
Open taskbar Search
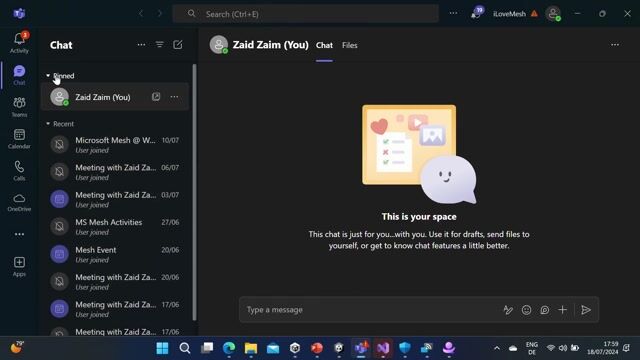184,348
